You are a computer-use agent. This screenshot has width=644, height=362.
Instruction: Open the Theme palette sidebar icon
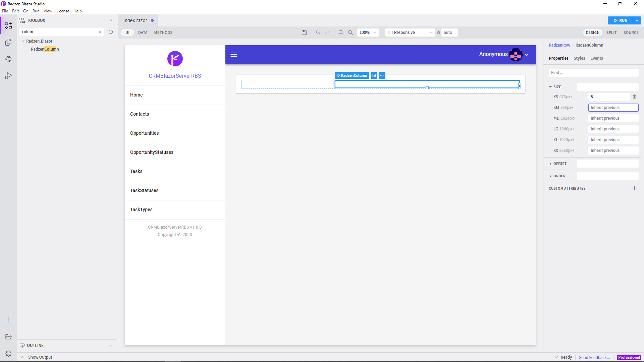click(x=8, y=59)
